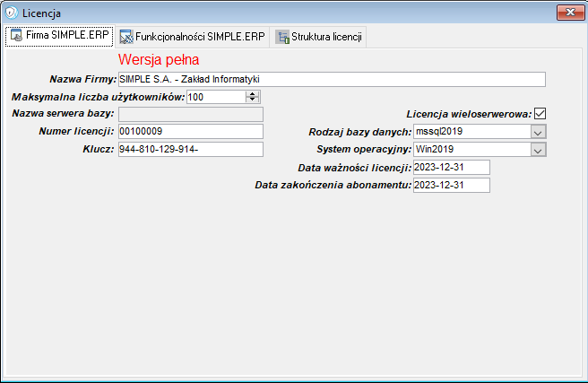This screenshot has height=383, width=588.
Task: Expand the Rodzaj bazy danych dropdown arrow
Action: (538, 132)
